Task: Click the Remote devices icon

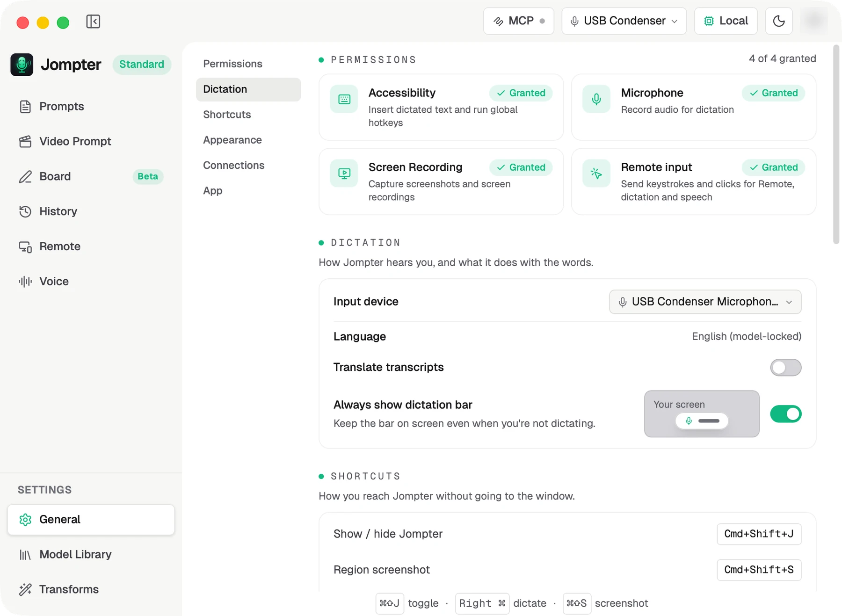Action: pyautogui.click(x=25, y=246)
